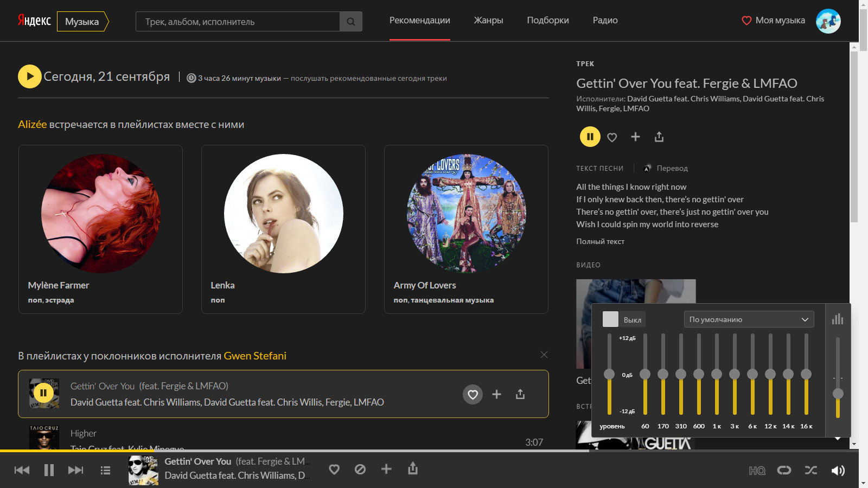Open the play queue list icon
Screen dimensions: 868x488
[x=105, y=470]
